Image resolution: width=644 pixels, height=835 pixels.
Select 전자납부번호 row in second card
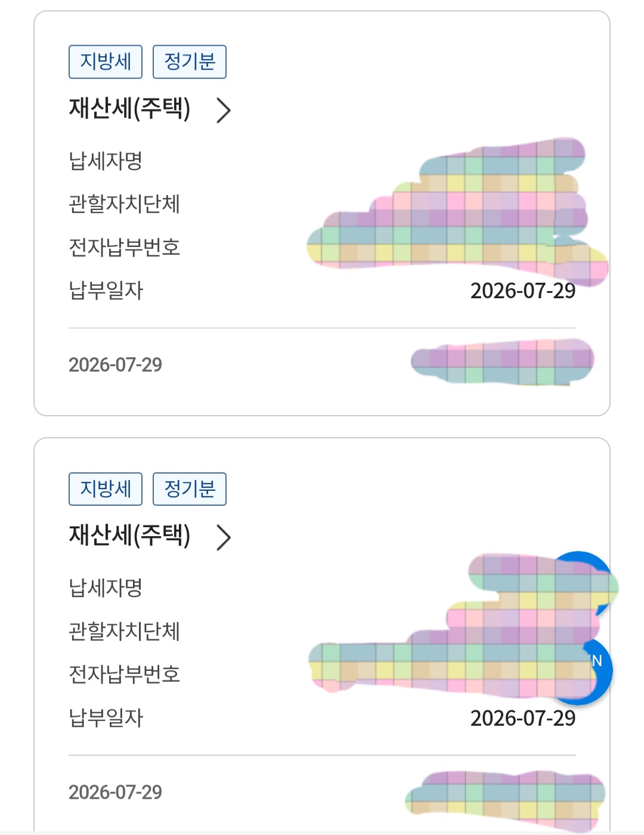coord(322,674)
